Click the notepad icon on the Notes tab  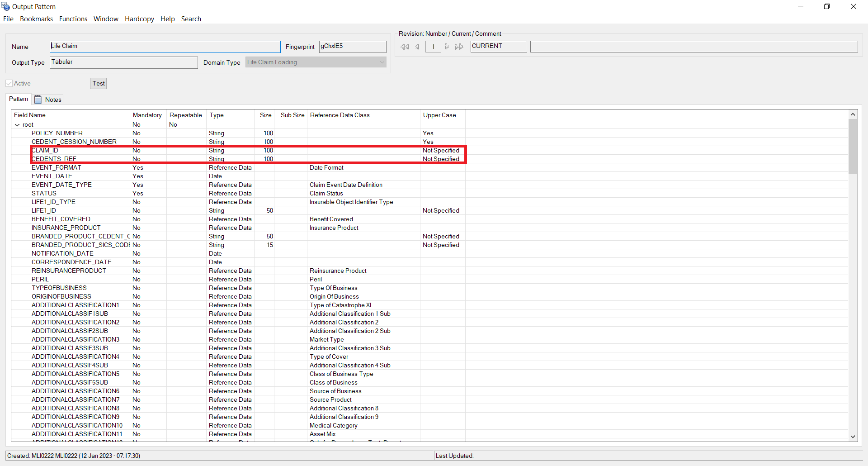coord(38,99)
